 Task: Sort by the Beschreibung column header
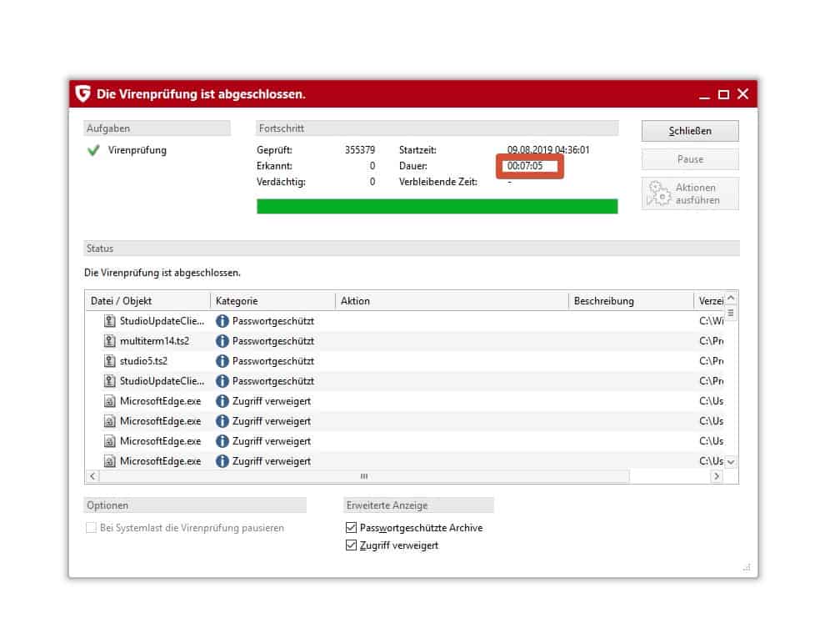631,301
